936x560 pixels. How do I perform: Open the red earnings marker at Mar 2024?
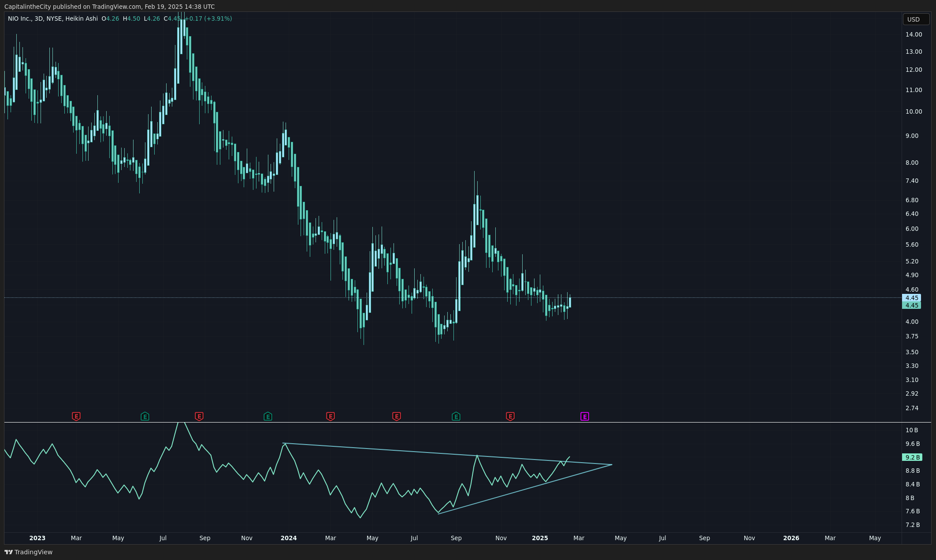(x=331, y=416)
